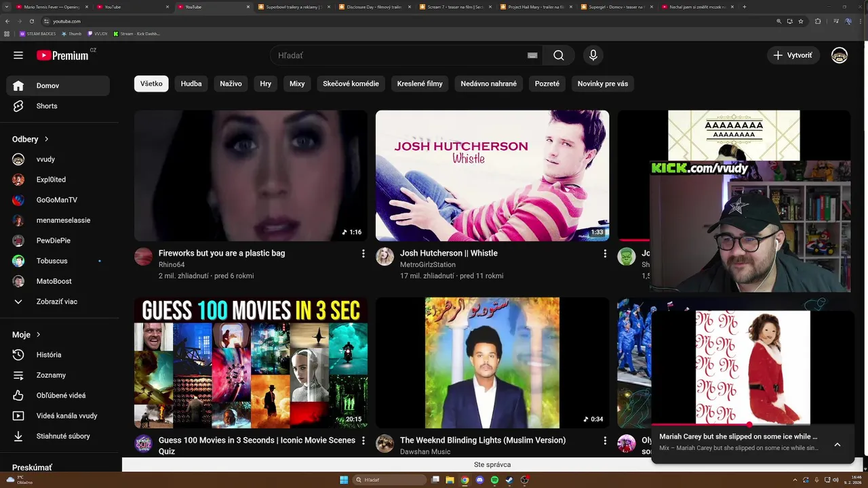
Task: Open Fireworks but you are plastic bag title
Action: [222, 253]
